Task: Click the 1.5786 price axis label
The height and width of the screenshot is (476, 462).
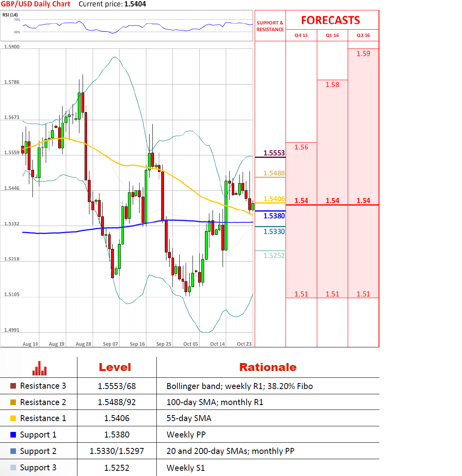Action: (x=12, y=82)
